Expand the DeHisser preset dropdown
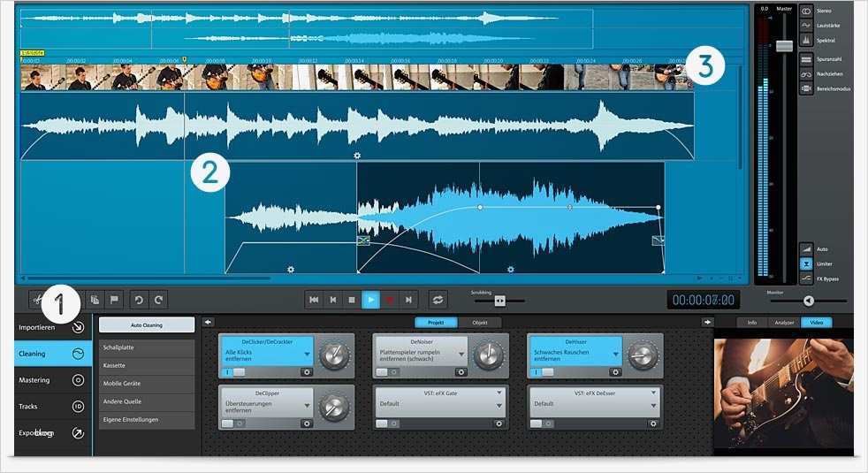 point(615,355)
